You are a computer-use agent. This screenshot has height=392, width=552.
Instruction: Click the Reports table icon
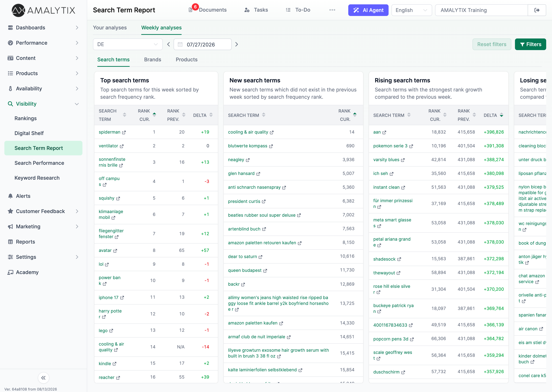pos(10,242)
